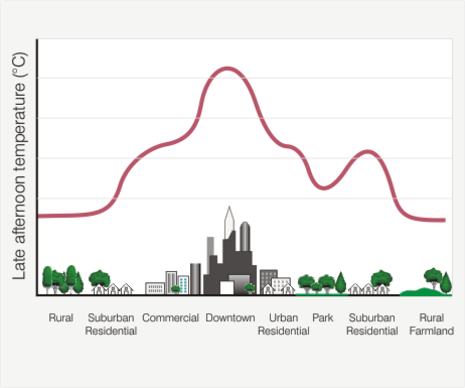This screenshot has height=388, width=465.
Task: Click the secondary curve peak over right suburbs
Action: pyautogui.click(x=367, y=152)
